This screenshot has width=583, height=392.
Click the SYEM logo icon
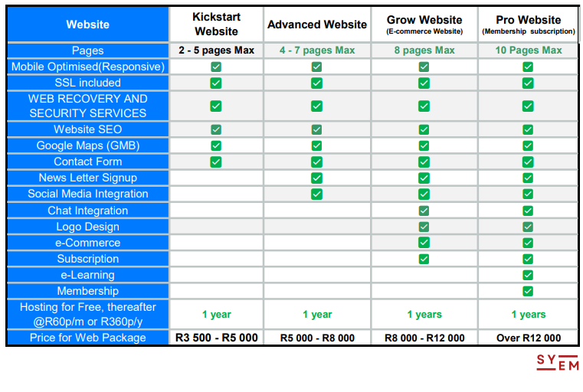[557, 363]
